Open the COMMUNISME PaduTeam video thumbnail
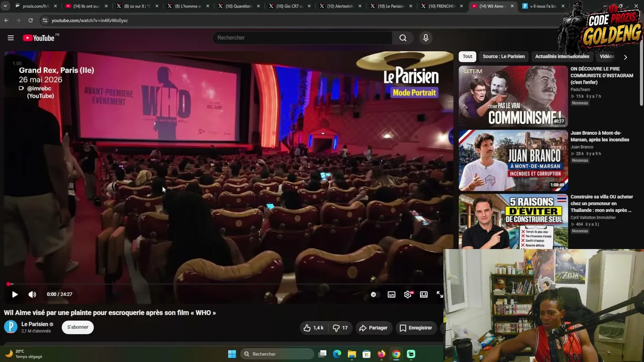 click(x=513, y=96)
